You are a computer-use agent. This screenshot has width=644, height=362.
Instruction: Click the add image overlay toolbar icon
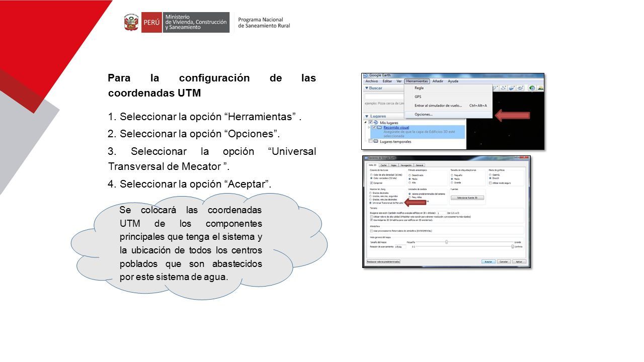[511, 88]
